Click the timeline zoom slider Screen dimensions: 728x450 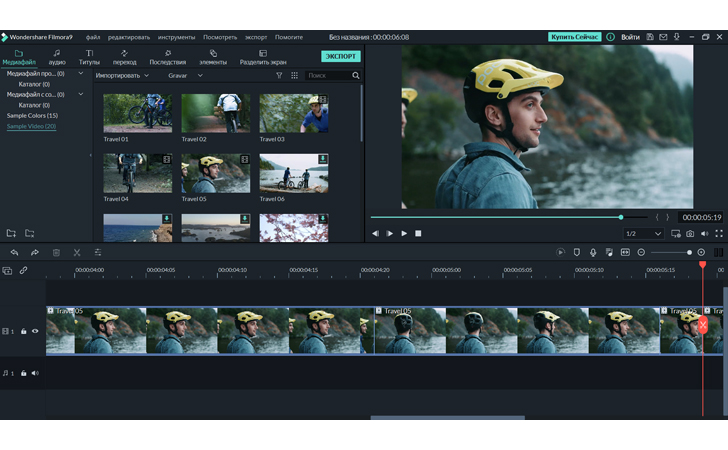[x=671, y=253]
